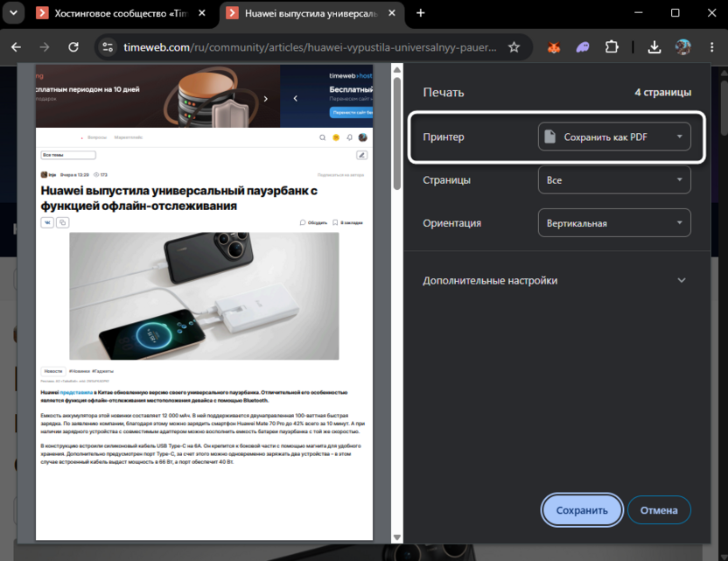
Task: Click the previous banner arrow in preview
Action: 295,98
